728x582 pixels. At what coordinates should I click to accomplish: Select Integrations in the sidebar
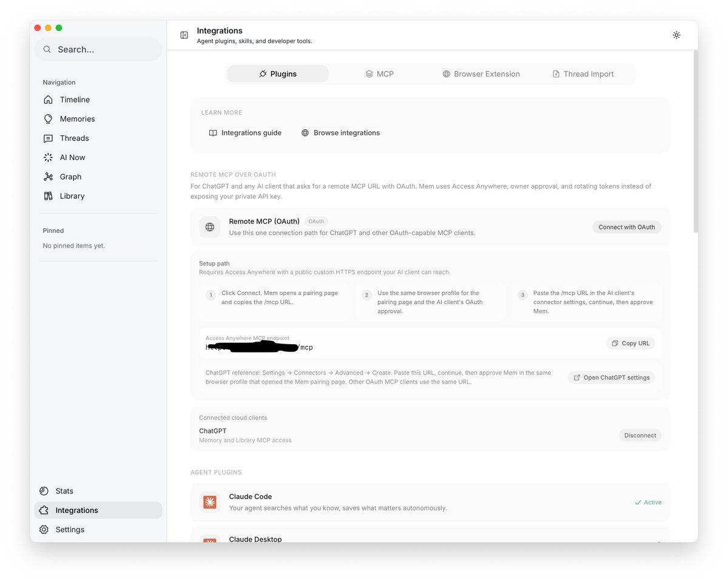click(98, 510)
